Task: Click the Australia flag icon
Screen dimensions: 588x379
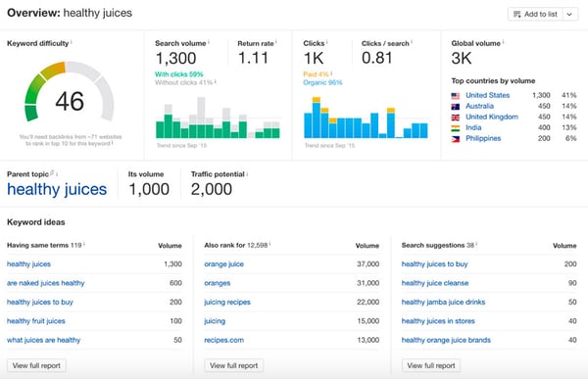Action: point(456,107)
